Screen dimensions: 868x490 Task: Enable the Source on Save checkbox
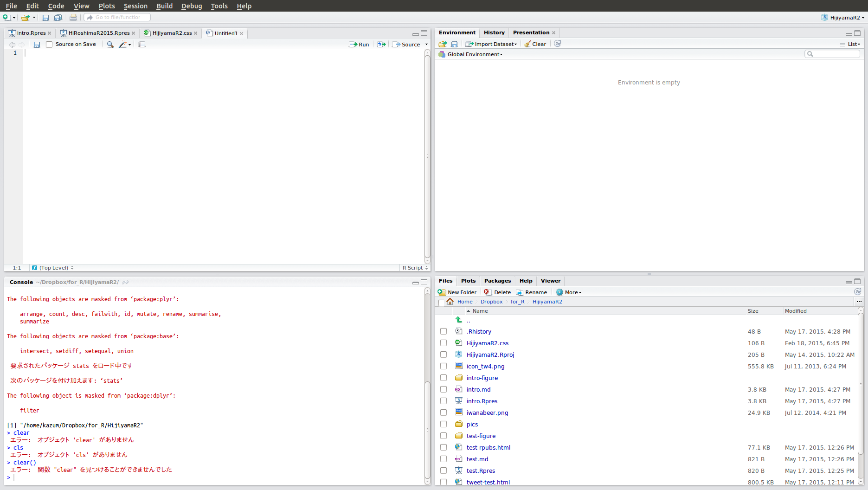tap(49, 45)
